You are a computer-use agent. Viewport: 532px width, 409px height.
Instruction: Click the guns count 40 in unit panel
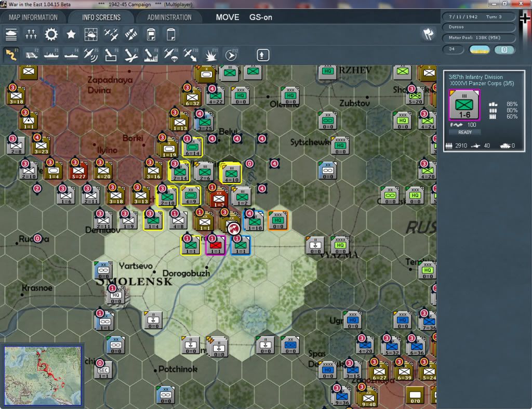pyautogui.click(x=487, y=146)
